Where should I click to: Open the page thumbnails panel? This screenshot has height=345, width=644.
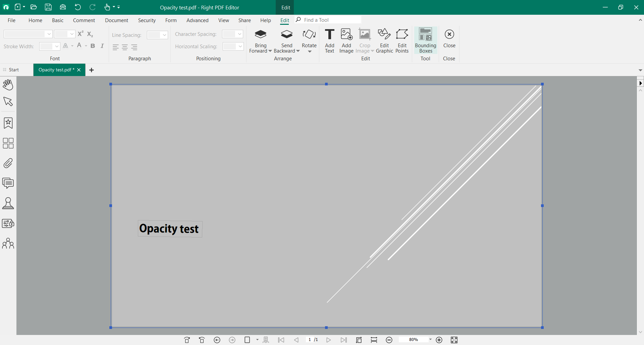coord(8,143)
